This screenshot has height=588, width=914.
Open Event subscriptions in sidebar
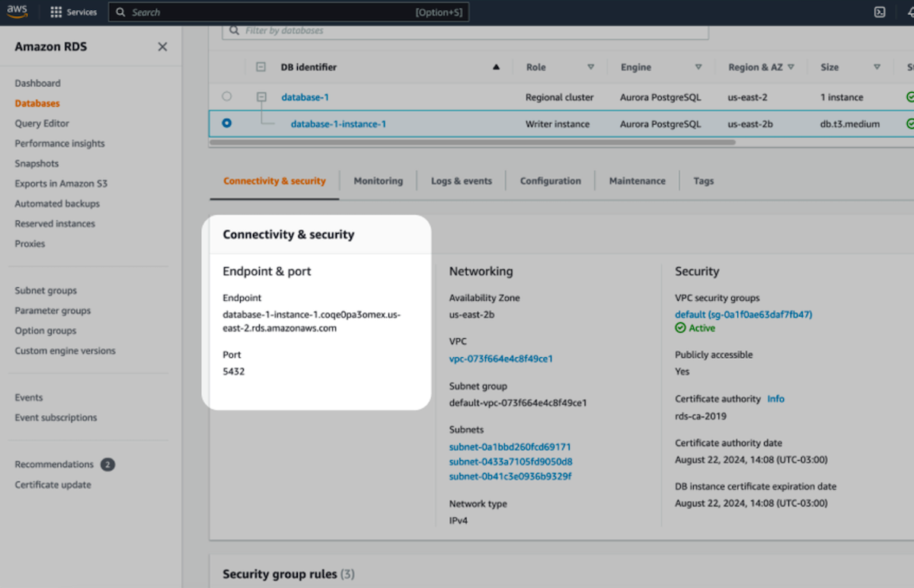point(56,417)
